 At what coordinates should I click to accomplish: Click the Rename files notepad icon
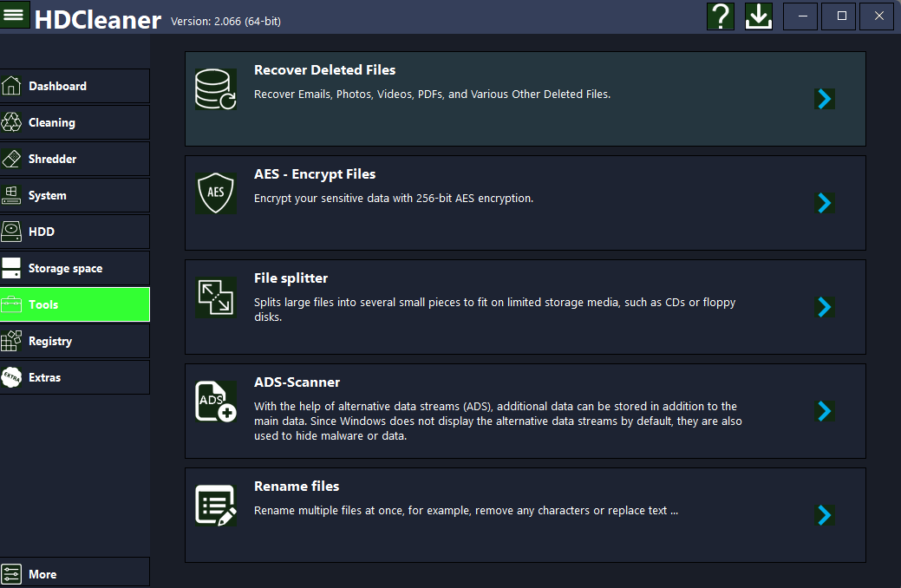[215, 506]
